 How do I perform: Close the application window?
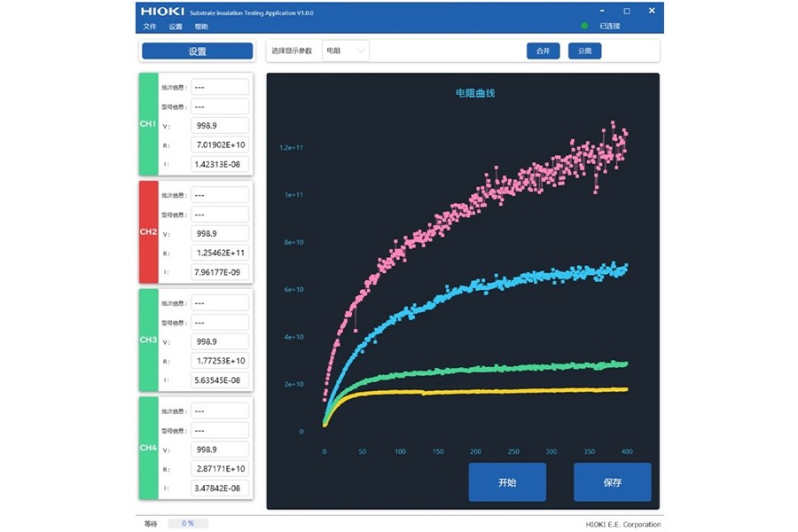coord(652,11)
